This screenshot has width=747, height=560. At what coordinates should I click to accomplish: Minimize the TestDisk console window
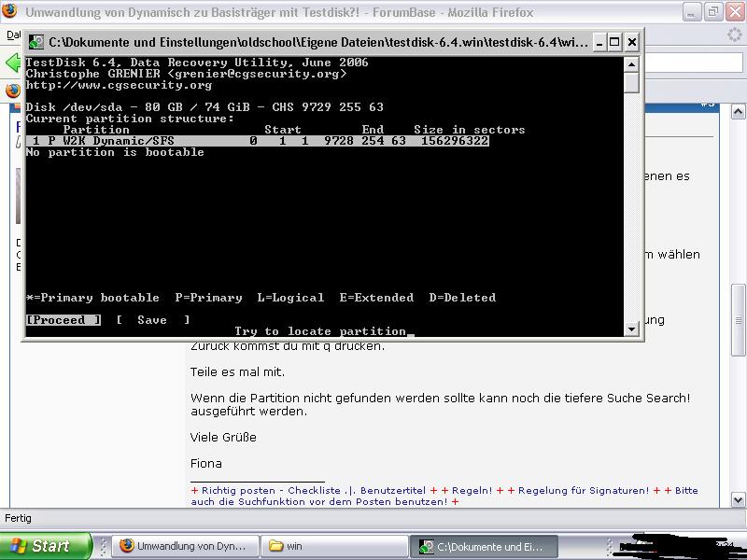(599, 43)
